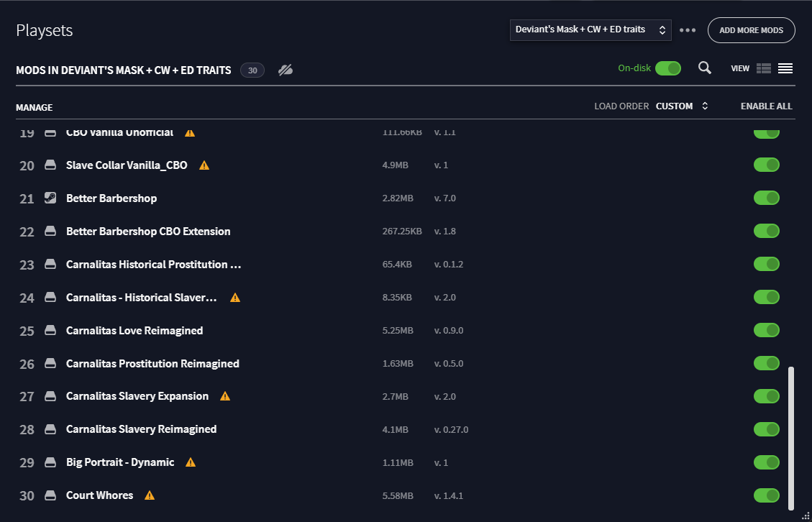Click the drive icon for Carnalitas - Historical Slaver
Screen dimensions: 812x522
[50, 297]
